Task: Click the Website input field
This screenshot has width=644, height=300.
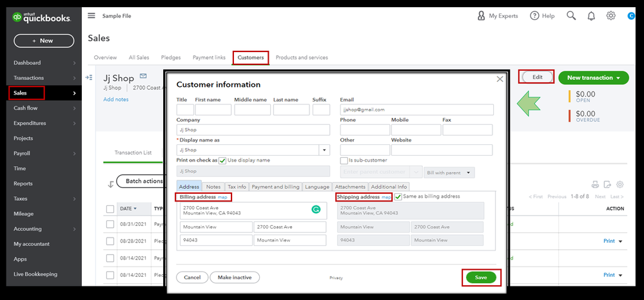Action: coord(442,150)
